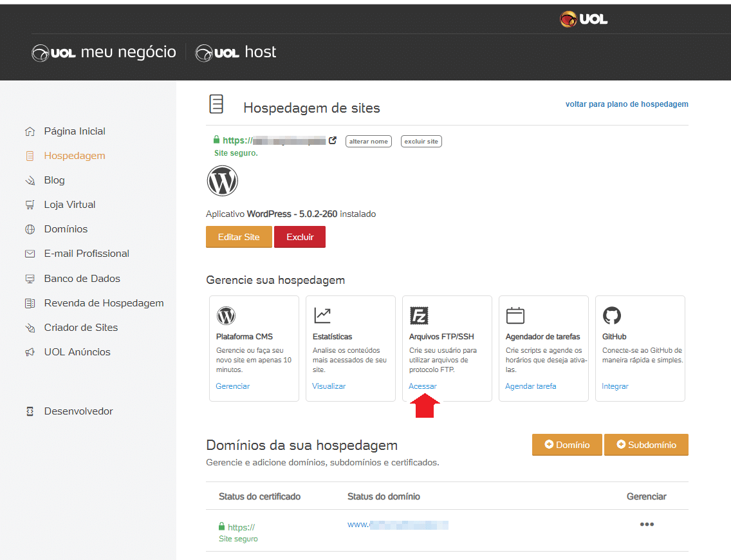The height and width of the screenshot is (560, 731).
Task: Click the GitHub octocat icon
Action: [x=612, y=315]
